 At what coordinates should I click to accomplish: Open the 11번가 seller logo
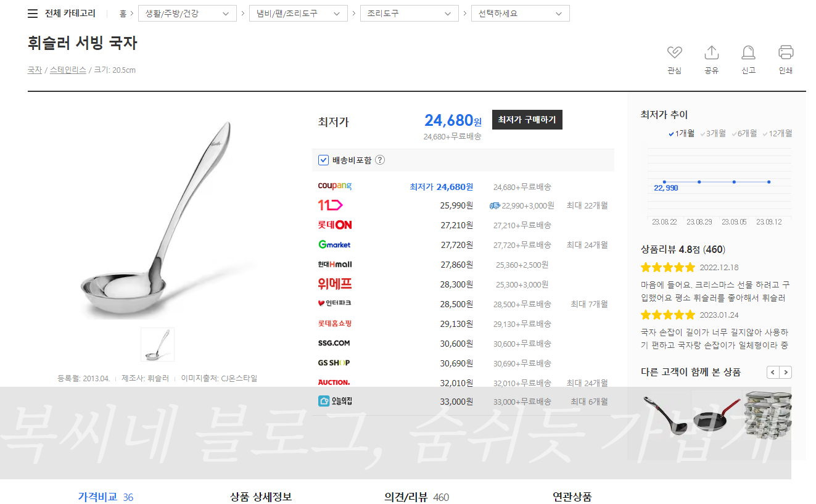[x=330, y=205]
